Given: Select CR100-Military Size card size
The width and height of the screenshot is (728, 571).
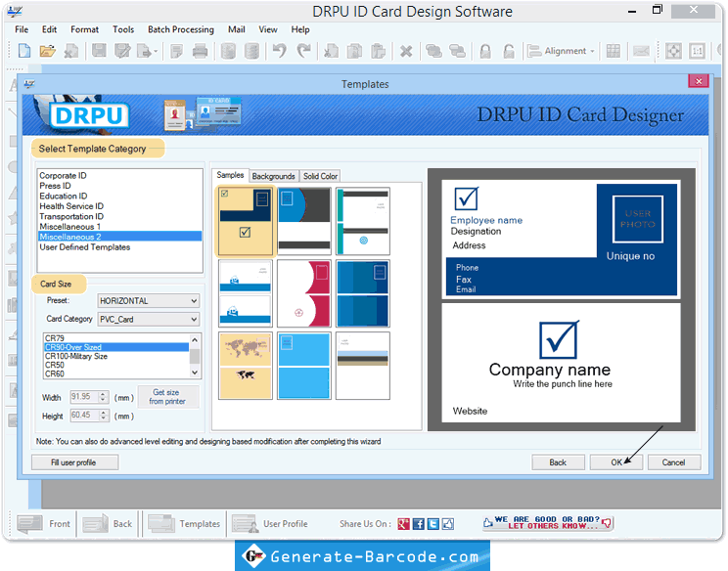Looking at the screenshot, I should [116, 356].
